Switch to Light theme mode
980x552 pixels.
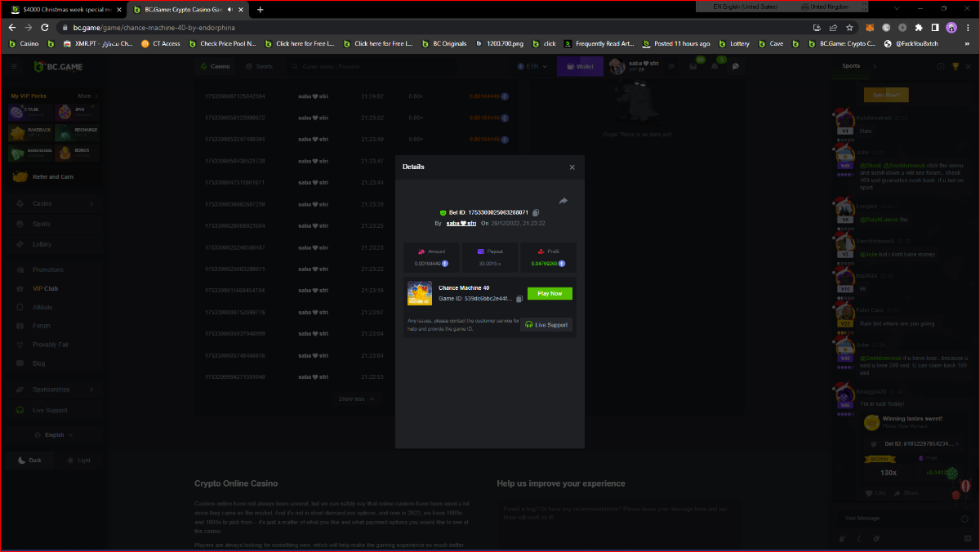tap(78, 461)
